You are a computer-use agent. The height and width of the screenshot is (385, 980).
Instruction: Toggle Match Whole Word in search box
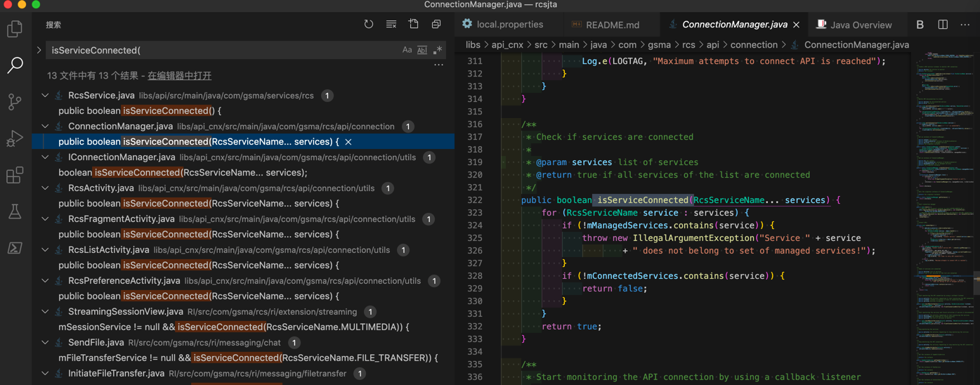pyautogui.click(x=422, y=51)
